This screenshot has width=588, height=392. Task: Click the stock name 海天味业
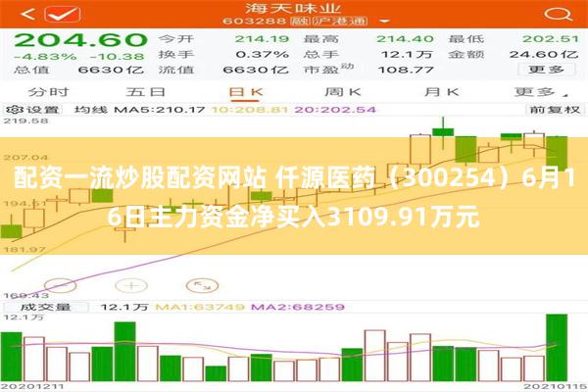293,8
